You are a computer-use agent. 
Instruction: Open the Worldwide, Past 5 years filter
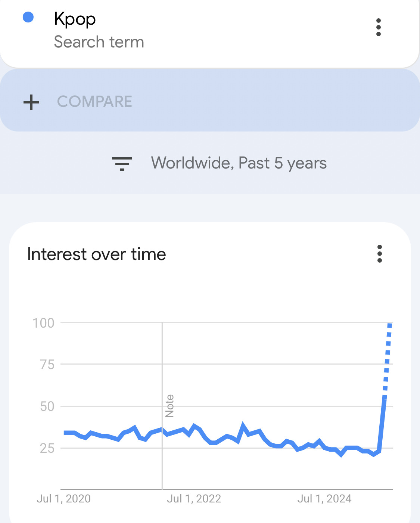[239, 163]
